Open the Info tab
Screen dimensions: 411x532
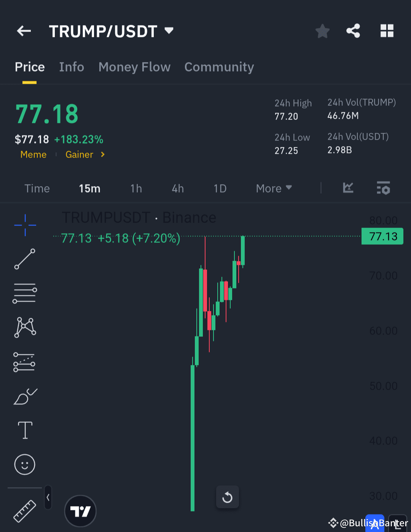(x=72, y=67)
